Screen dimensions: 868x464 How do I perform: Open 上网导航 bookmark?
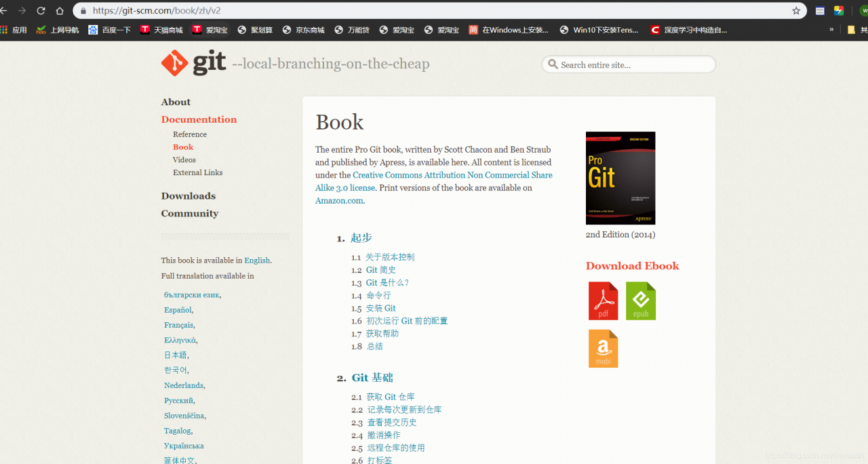58,30
